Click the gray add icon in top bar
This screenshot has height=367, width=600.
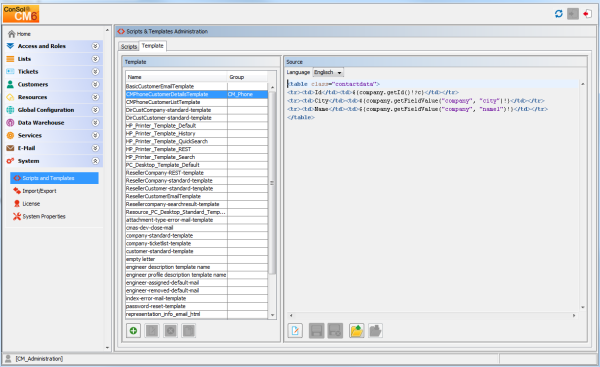click(573, 14)
